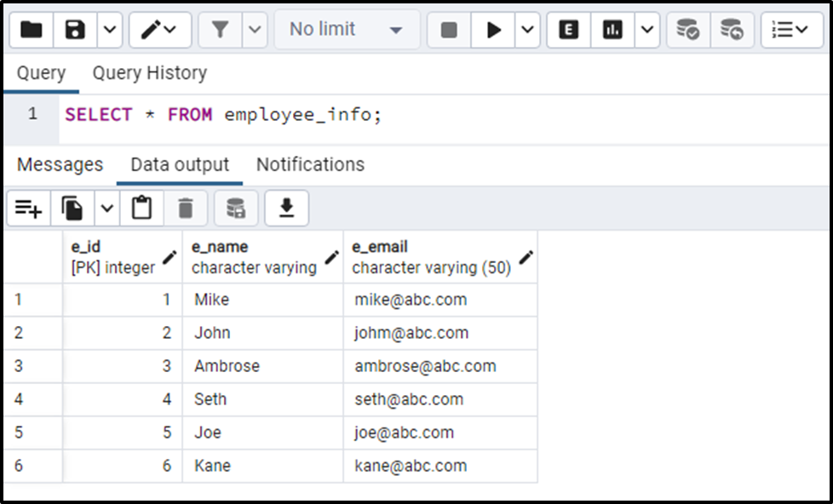Click the cell containing Seth
The width and height of the screenshot is (833, 504).
pyautogui.click(x=263, y=399)
